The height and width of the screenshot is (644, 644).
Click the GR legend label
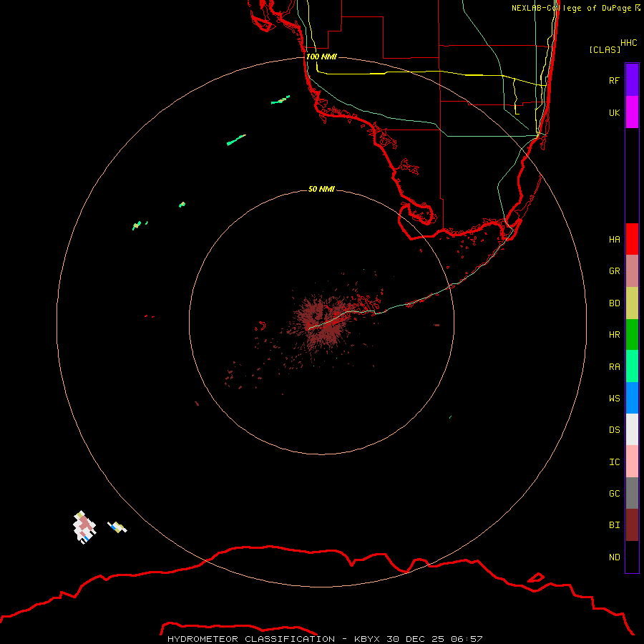[x=614, y=271]
